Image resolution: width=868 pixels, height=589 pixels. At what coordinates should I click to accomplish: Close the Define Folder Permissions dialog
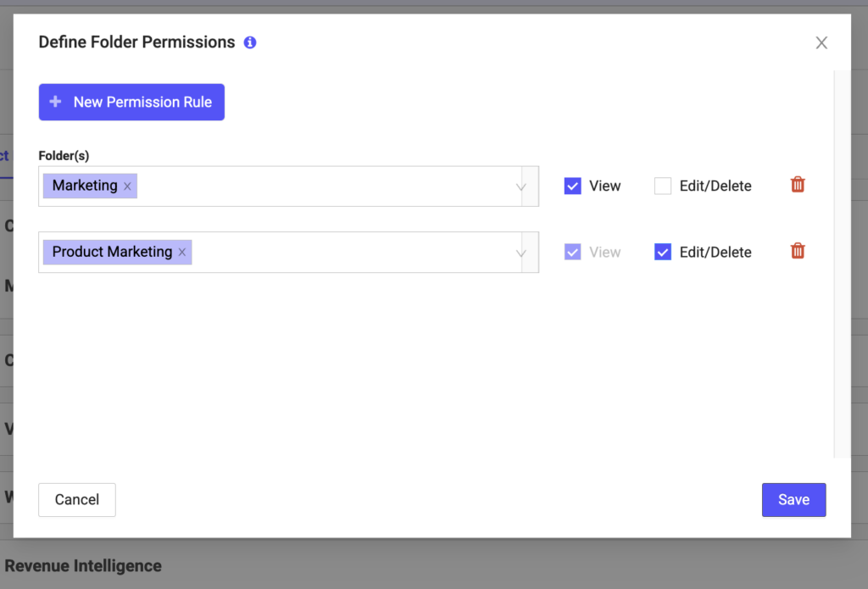[821, 42]
